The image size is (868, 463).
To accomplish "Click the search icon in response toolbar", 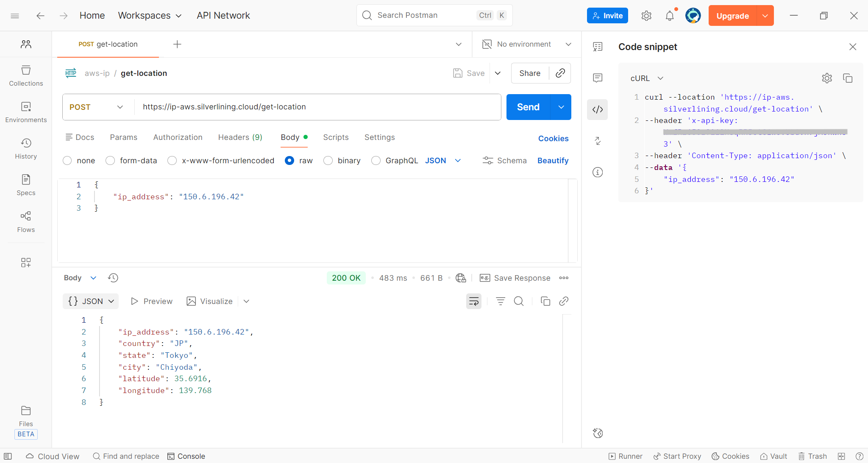I will point(519,301).
